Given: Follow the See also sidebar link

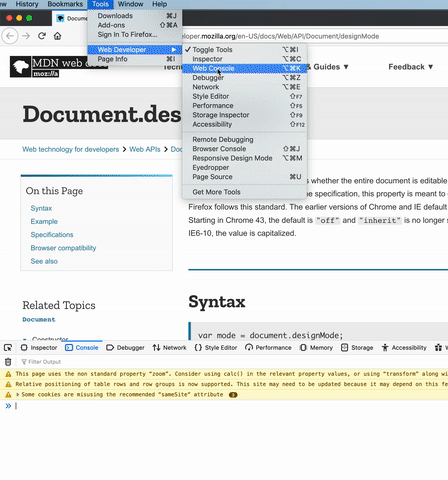Looking at the screenshot, I should pyautogui.click(x=44, y=261).
